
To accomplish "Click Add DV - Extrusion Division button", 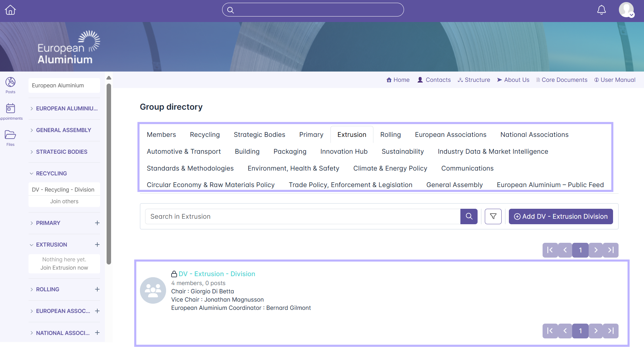I will coord(560,216).
